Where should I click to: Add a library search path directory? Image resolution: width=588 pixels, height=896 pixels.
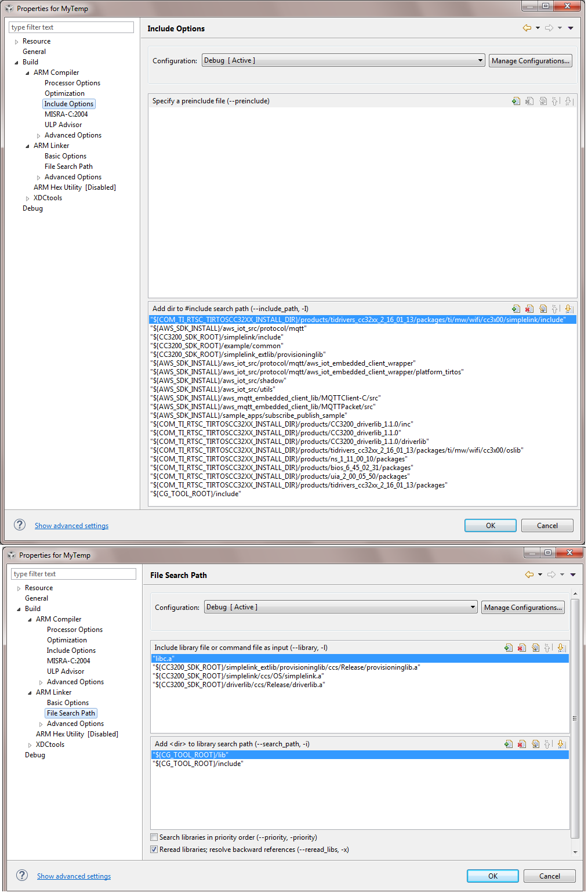pos(509,744)
